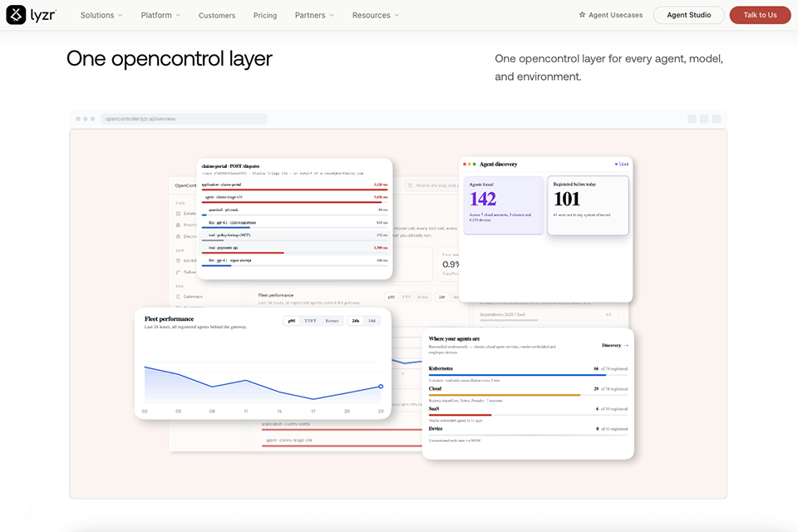Screen dimensions: 798x532
Task: Open the Platform menu label
Action: pos(156,15)
